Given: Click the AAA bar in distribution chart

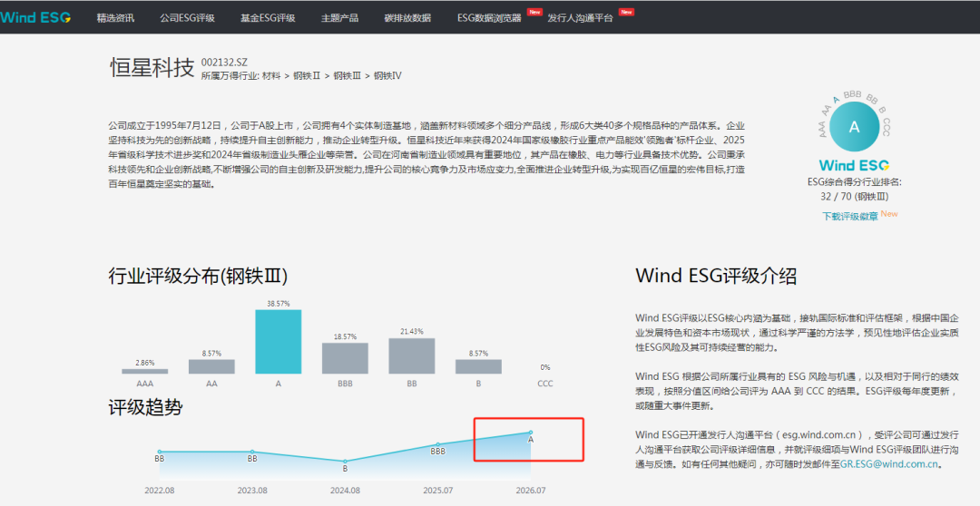Looking at the screenshot, I should tap(145, 371).
